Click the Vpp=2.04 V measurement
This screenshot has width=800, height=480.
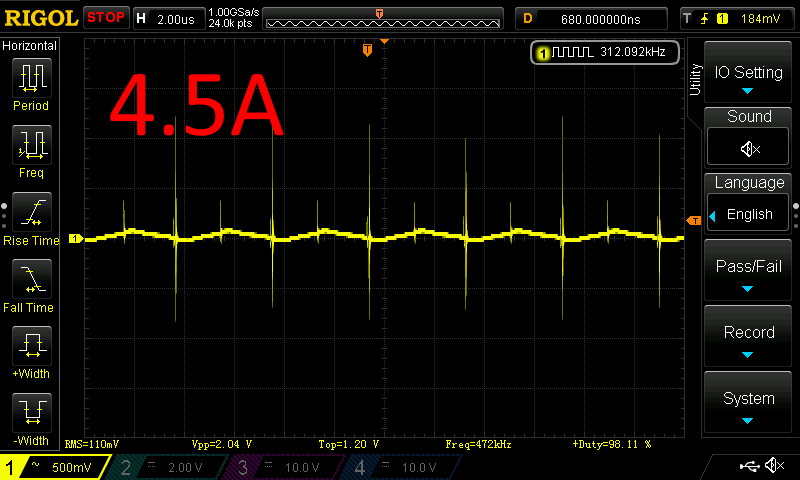[x=222, y=444]
